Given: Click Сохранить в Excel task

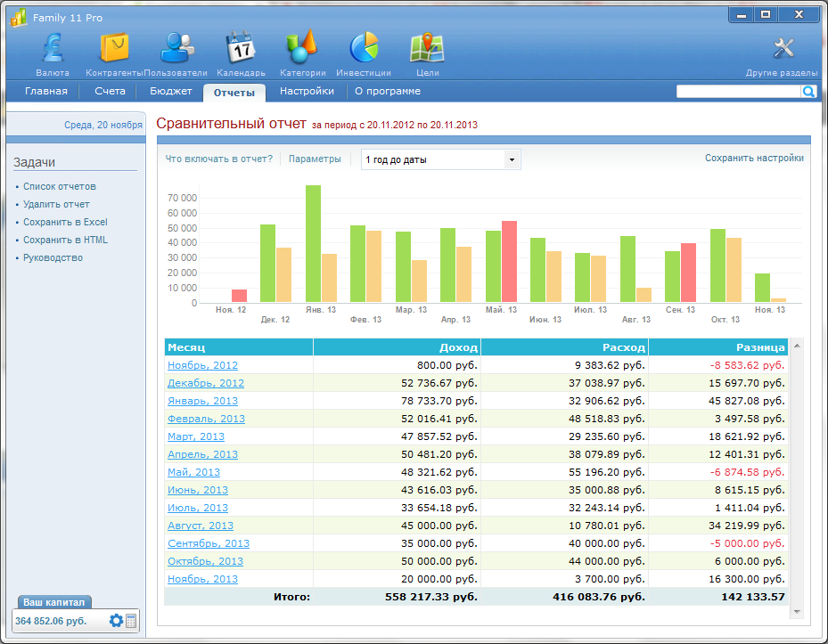Looking at the screenshot, I should [65, 222].
